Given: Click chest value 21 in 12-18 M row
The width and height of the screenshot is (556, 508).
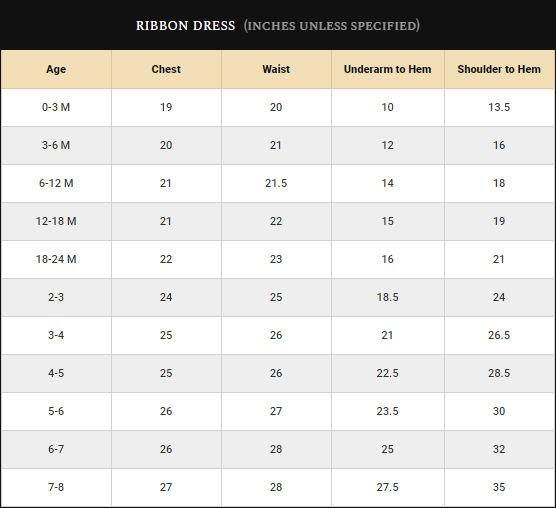Looking at the screenshot, I should pyautogui.click(x=166, y=221).
